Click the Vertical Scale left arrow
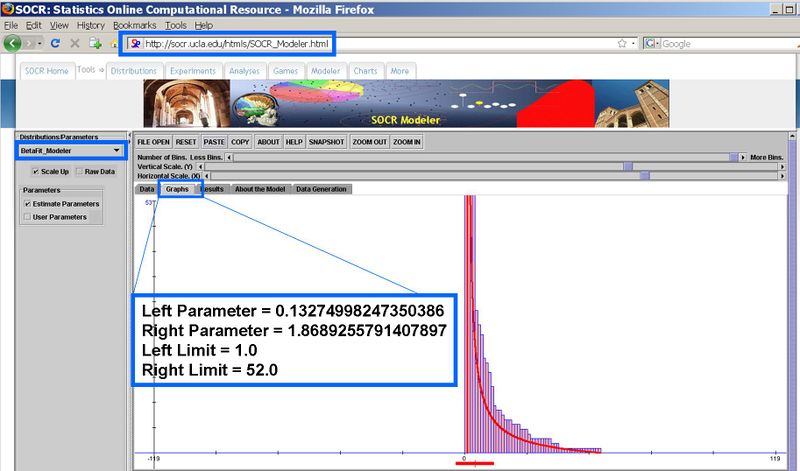The height and width of the screenshot is (471, 800). (x=200, y=167)
